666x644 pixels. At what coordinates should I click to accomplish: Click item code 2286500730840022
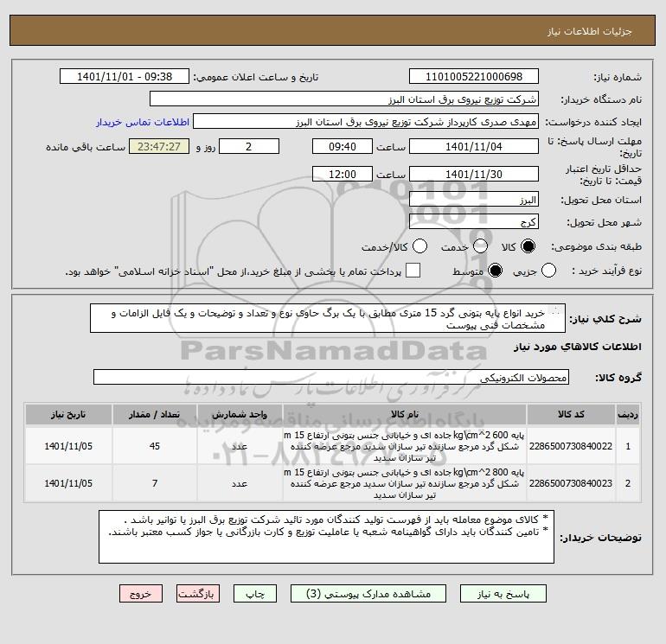click(571, 446)
